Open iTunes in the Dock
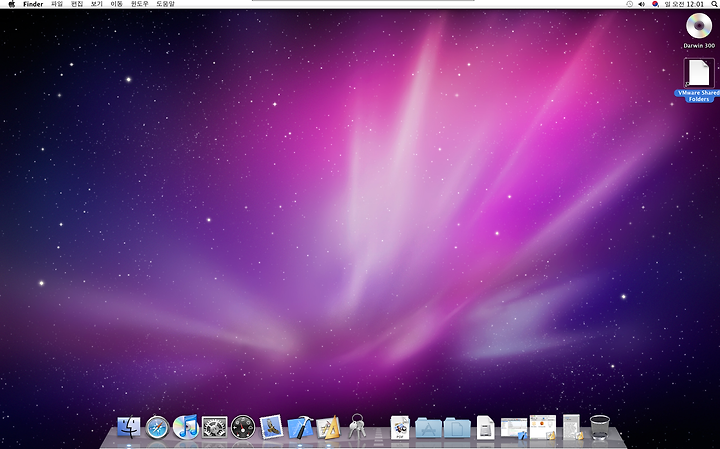 pyautogui.click(x=186, y=427)
